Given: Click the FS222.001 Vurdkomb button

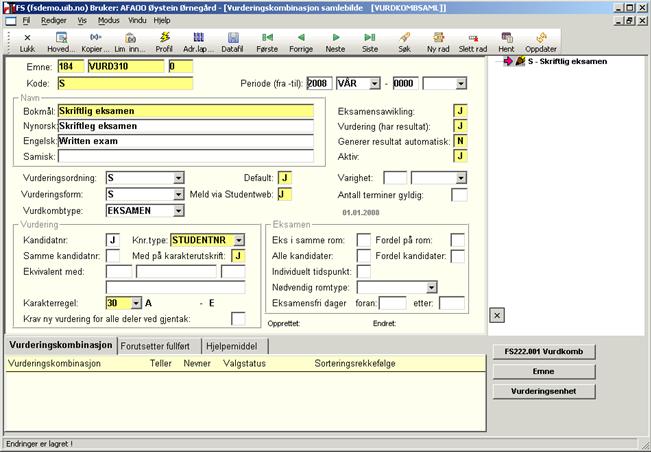Looking at the screenshot, I should (544, 351).
